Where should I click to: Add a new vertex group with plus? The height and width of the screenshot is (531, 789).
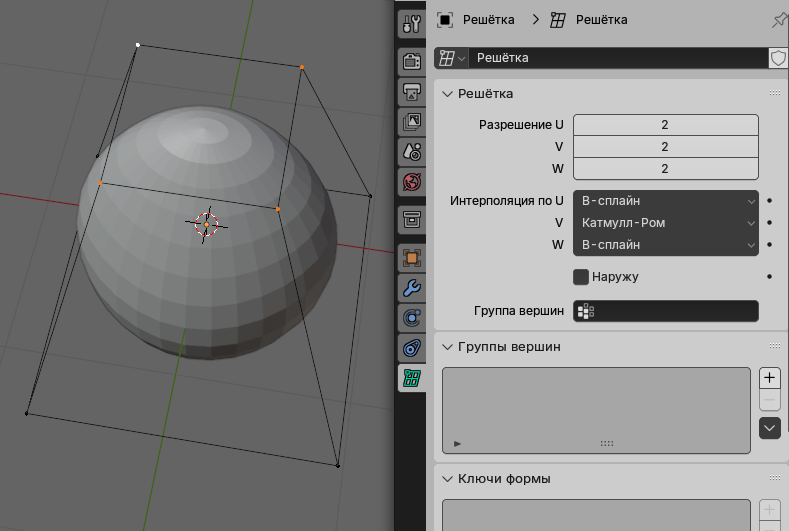769,378
